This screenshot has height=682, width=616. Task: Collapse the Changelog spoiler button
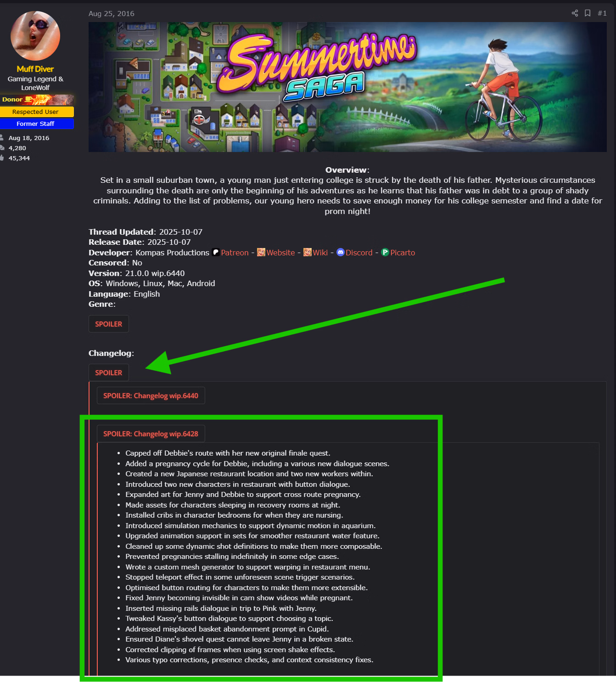tap(109, 372)
